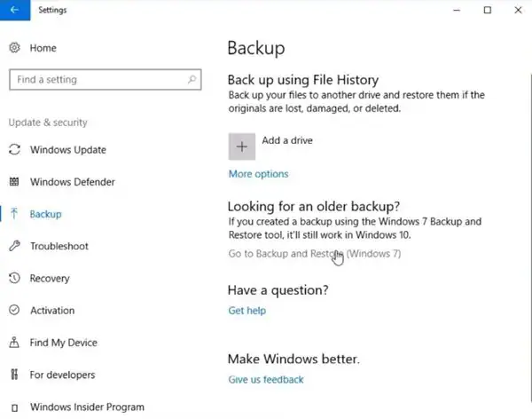Screen dimensions: 532x419
Task: Click Give us feedback link
Action: click(x=265, y=380)
